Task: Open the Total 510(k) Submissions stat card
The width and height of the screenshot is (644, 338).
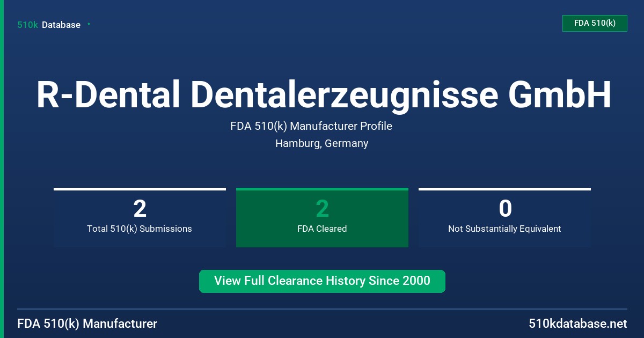Action: [140, 218]
